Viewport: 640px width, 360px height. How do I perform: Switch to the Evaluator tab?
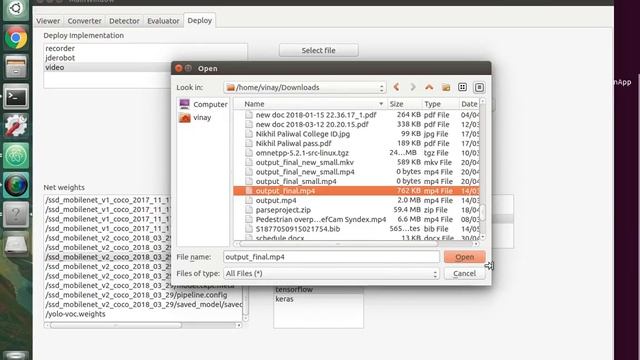163,21
